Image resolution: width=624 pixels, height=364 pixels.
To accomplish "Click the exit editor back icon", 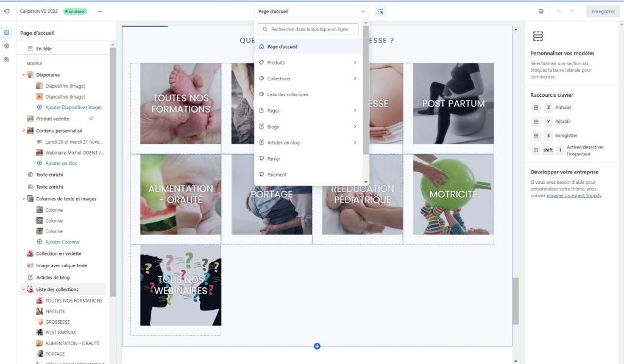I will (x=7, y=11).
